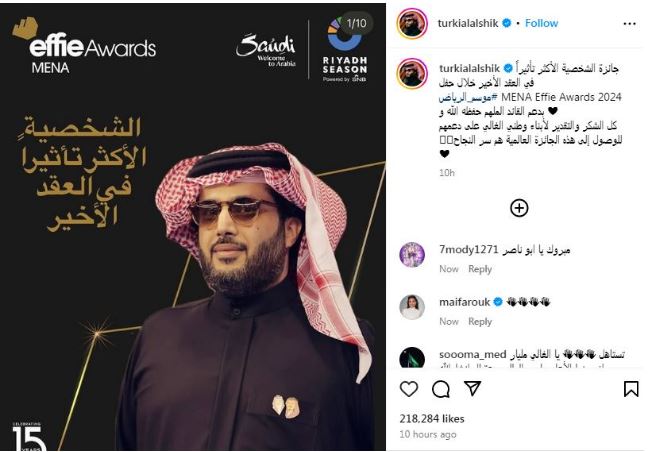Viewport: 669px width, 452px height.
Task: Share post using paper plane icon
Action: 472,388
